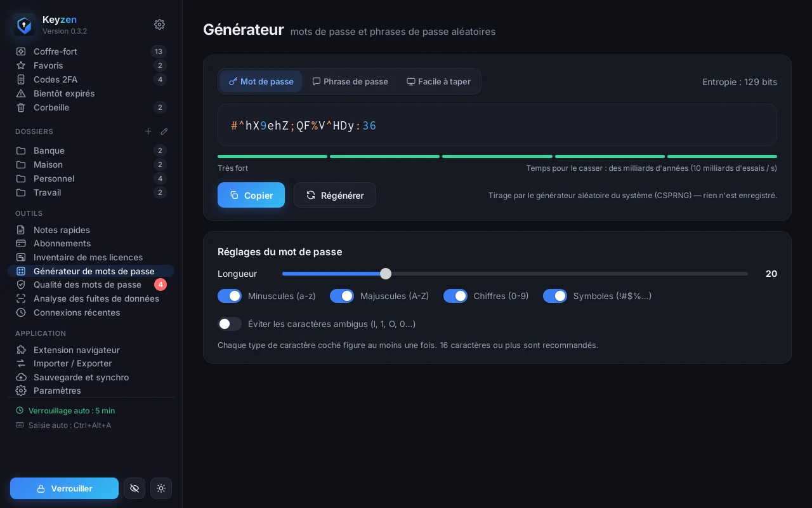Switch theme using the sun button

coord(161,488)
